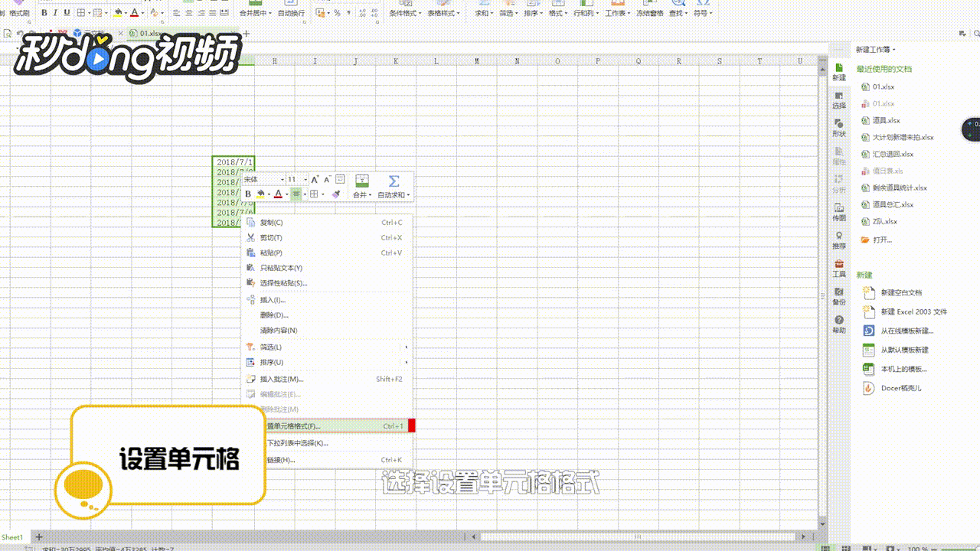Decrease font size in mini toolbar

pyautogui.click(x=327, y=179)
